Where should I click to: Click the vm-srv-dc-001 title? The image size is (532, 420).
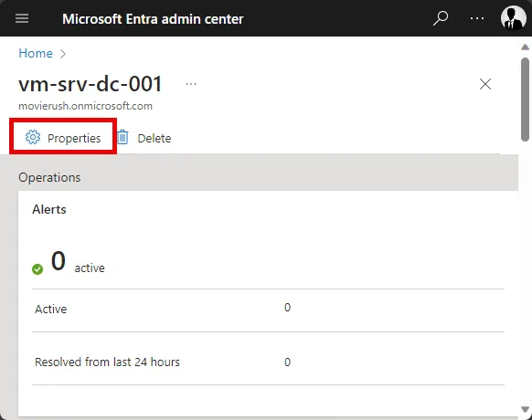point(90,84)
